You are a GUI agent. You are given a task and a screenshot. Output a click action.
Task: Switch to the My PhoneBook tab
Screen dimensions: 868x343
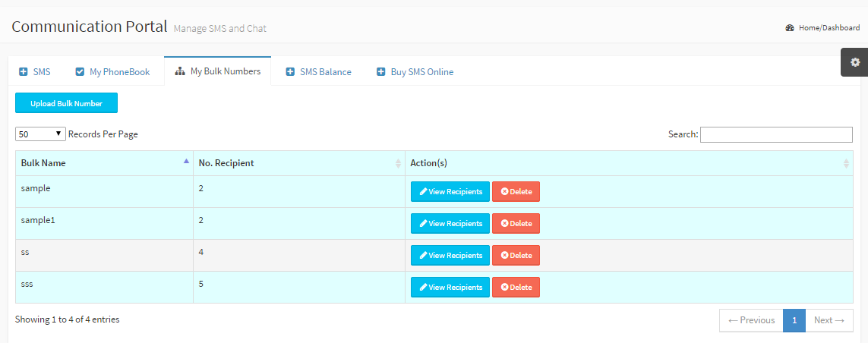[x=119, y=72]
